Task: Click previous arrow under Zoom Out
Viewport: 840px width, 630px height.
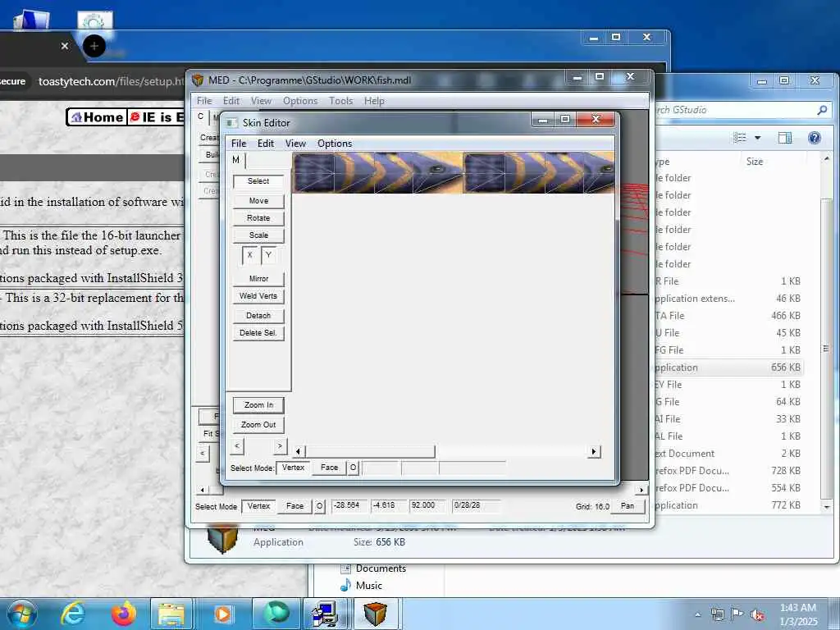Action: pyautogui.click(x=237, y=445)
